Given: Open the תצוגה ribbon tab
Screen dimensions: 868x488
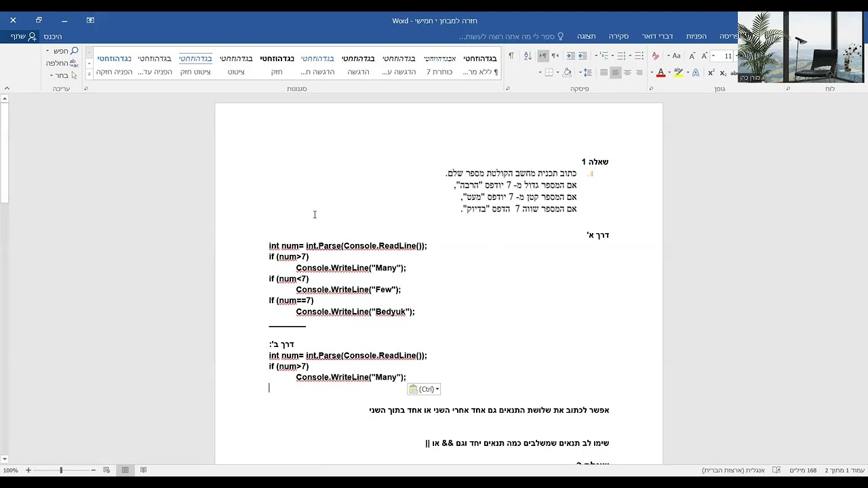Looking at the screenshot, I should point(586,36).
